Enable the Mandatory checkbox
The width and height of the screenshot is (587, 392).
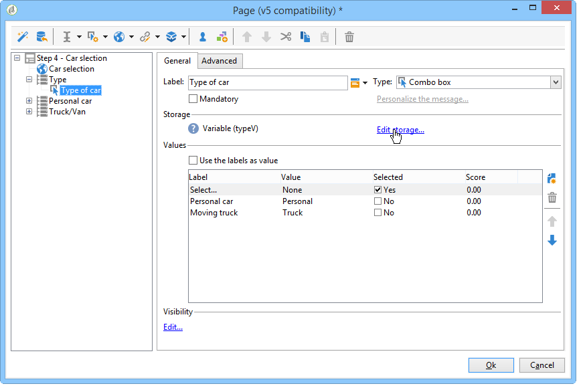(x=193, y=99)
